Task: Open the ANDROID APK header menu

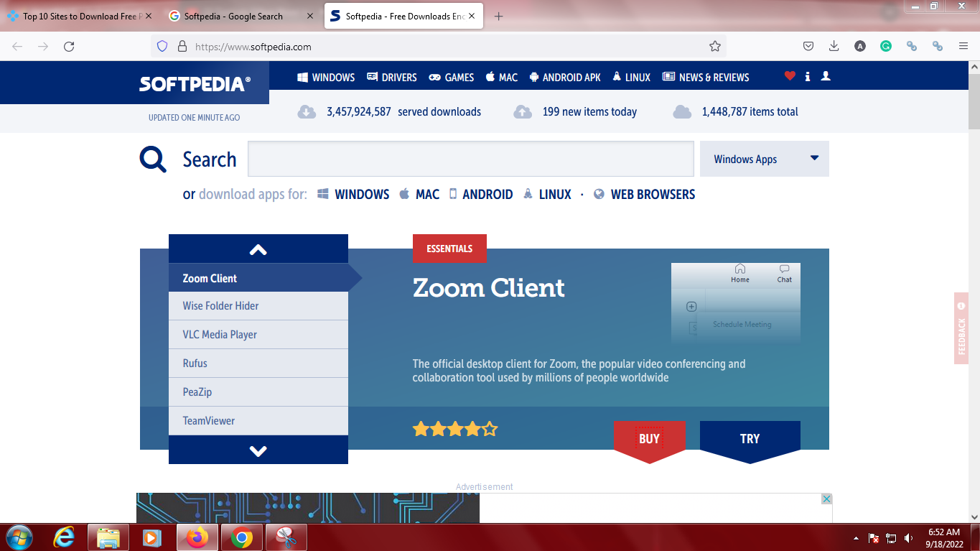Action: 565,77
